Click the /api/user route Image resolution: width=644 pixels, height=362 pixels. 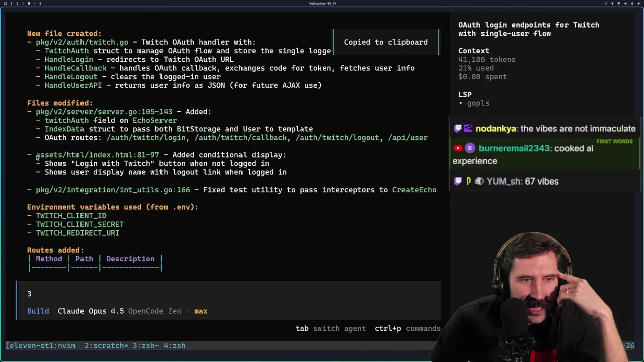[x=408, y=138]
